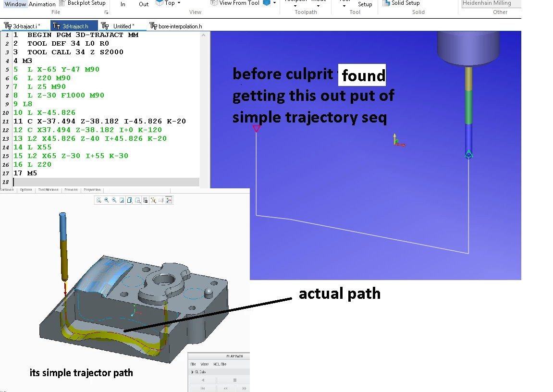Screen dimensions: 553x392
Task: Click the up arrow of the code editor scrollbar
Action: (204, 35)
